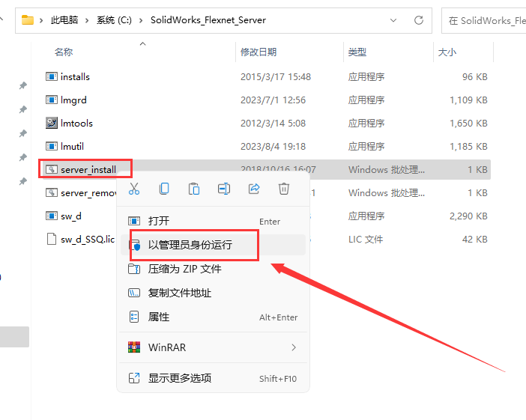Viewport: 526px width, 420px height.
Task: Select 以管理员身份运行 from context menu
Action: pyautogui.click(x=190, y=245)
